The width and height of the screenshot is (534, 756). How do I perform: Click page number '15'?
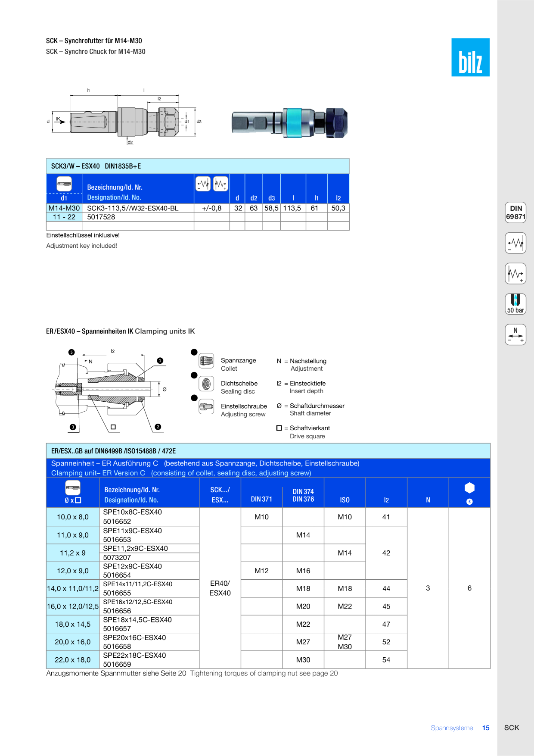(x=486, y=728)
